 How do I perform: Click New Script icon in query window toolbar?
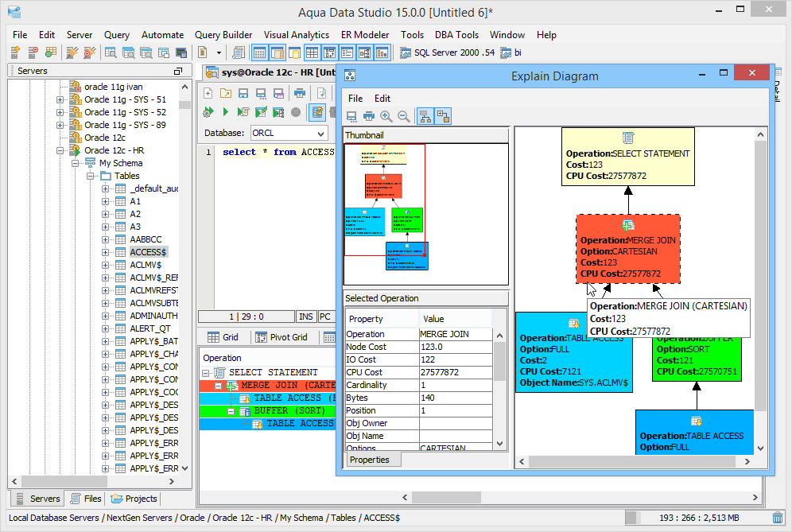(208, 93)
